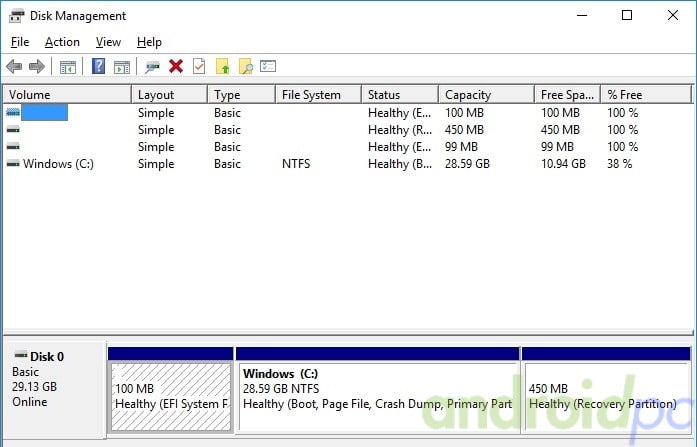Click the drive icon beside Windows (C:)
This screenshot has height=447, width=697.
tap(13, 164)
